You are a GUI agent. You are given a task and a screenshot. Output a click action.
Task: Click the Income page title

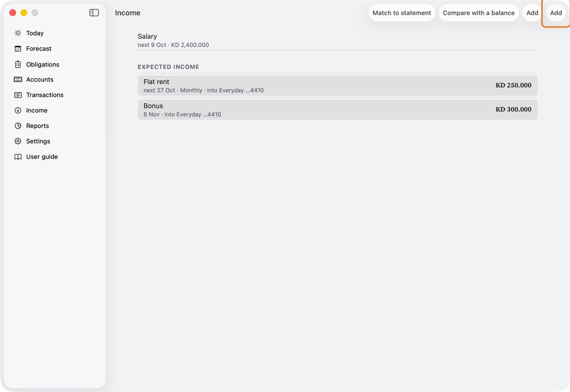tap(128, 13)
